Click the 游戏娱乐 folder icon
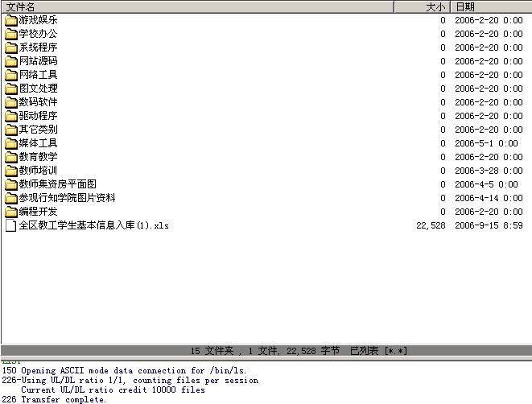 (10, 20)
